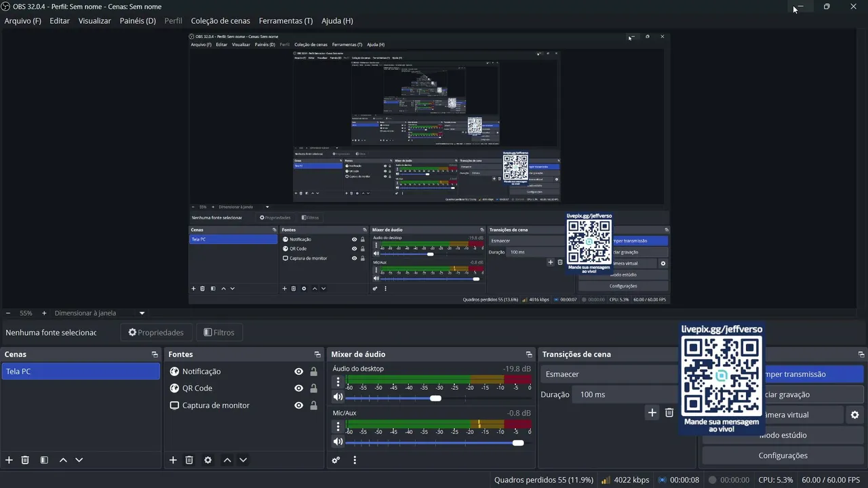This screenshot has width=868, height=488.
Task: Unlock the Captura de monitor source
Action: [313, 405]
